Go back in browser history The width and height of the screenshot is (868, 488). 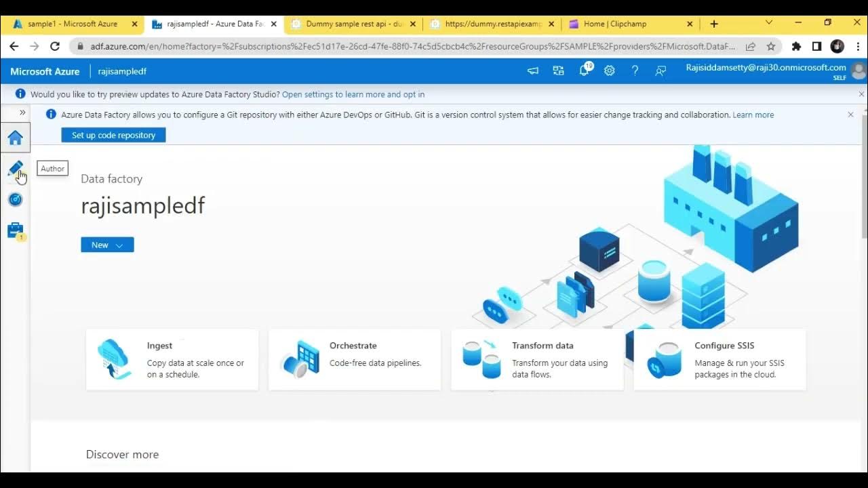(x=14, y=46)
